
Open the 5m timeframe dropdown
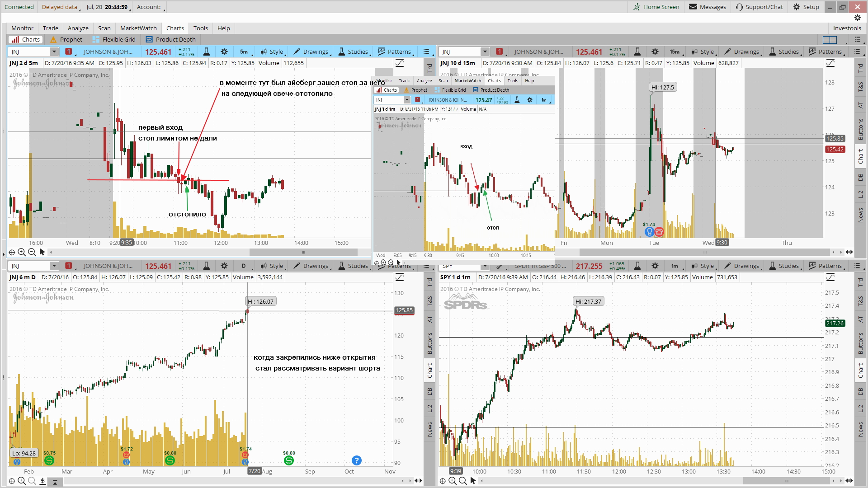point(245,52)
